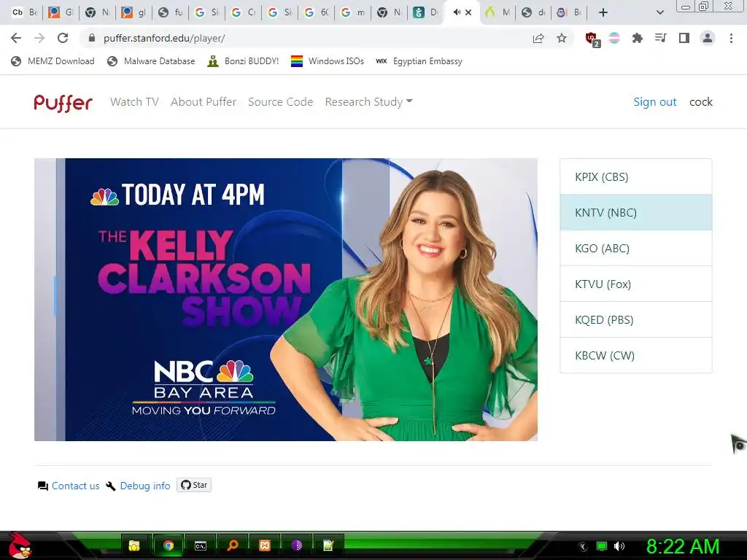Open the Egyptian Embassy bookmark
The image size is (747, 560).
pyautogui.click(x=419, y=61)
